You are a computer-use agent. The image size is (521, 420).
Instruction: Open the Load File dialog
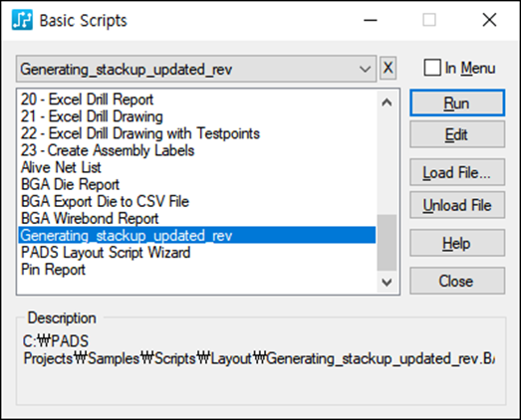tap(457, 172)
